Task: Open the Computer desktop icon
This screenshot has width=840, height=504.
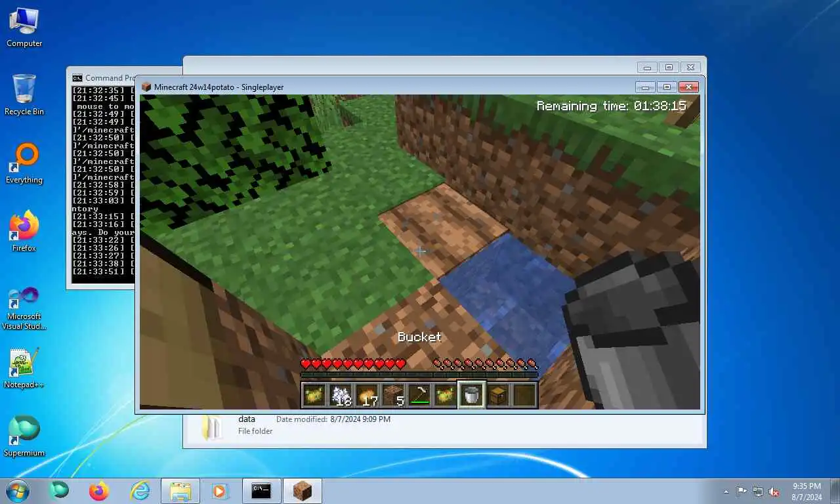Action: click(x=24, y=27)
